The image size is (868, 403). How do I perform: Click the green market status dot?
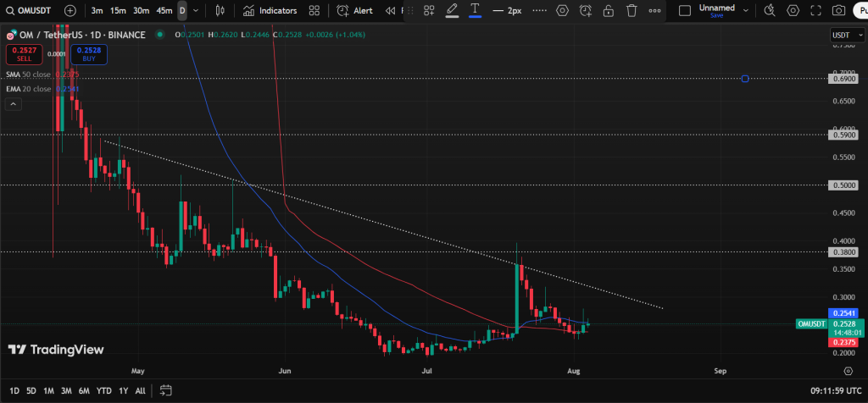160,35
